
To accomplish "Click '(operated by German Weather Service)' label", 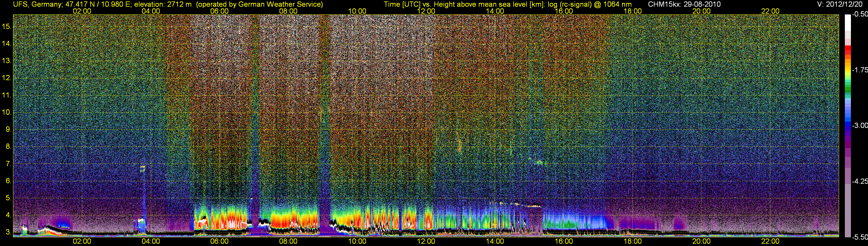I will click(x=259, y=4).
